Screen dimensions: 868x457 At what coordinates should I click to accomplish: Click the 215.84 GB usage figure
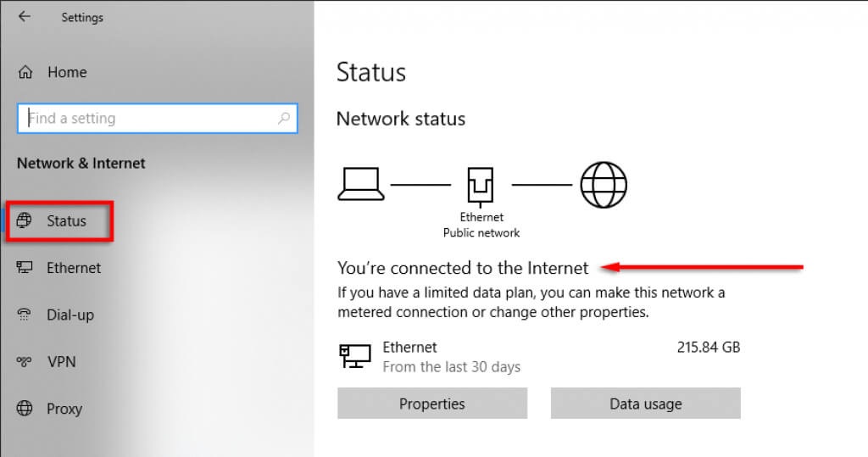pos(709,348)
